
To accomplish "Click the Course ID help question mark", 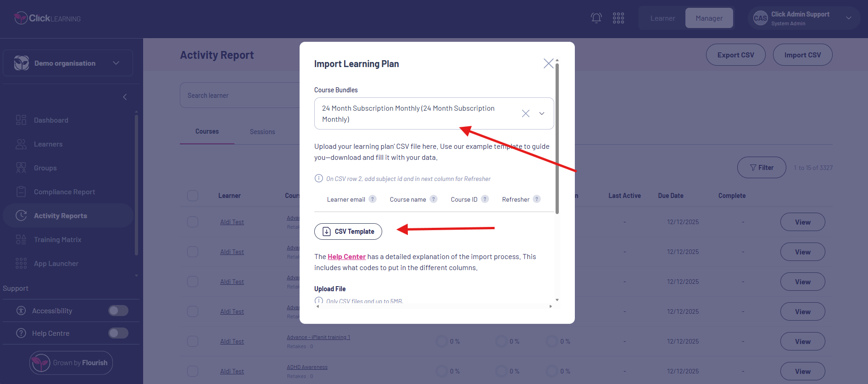I will 484,199.
